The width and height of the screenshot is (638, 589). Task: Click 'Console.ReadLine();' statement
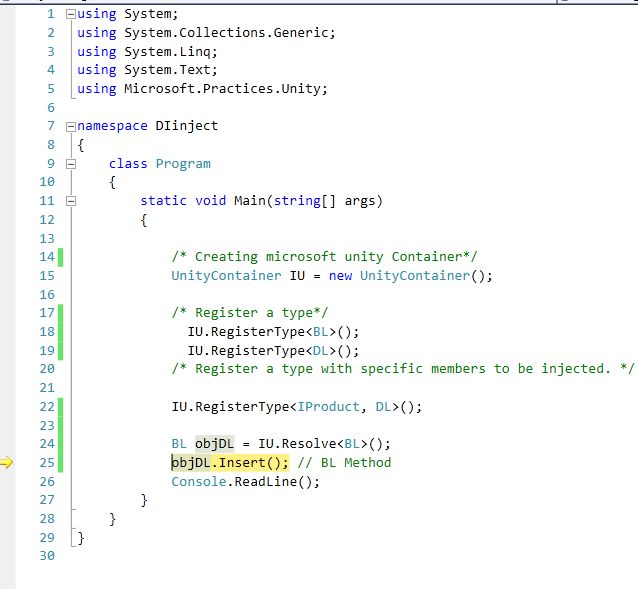[x=246, y=482]
